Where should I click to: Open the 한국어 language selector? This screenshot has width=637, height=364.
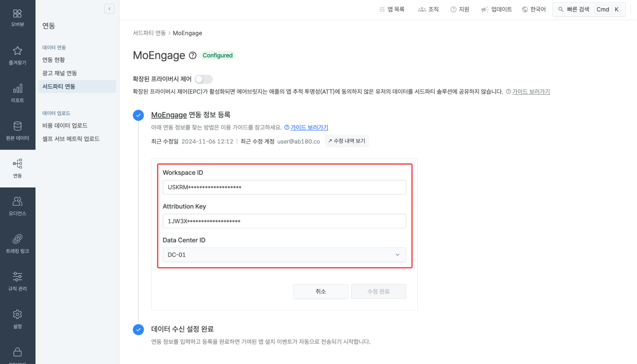534,10
